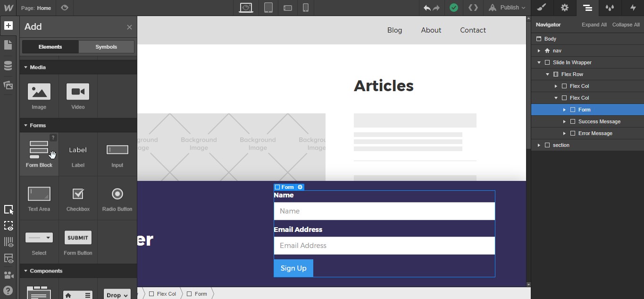Screen dimensions: 644x299
Task: Open the Style panel brush tab
Action: coord(542,8)
